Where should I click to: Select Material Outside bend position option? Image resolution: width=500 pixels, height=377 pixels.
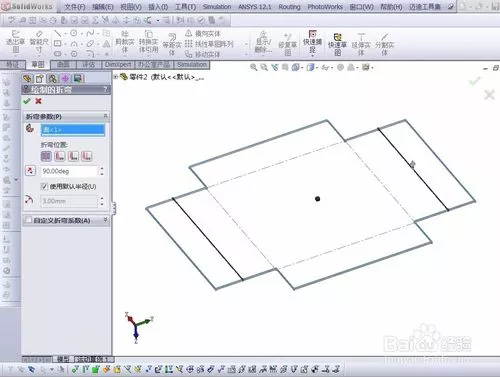[73, 156]
